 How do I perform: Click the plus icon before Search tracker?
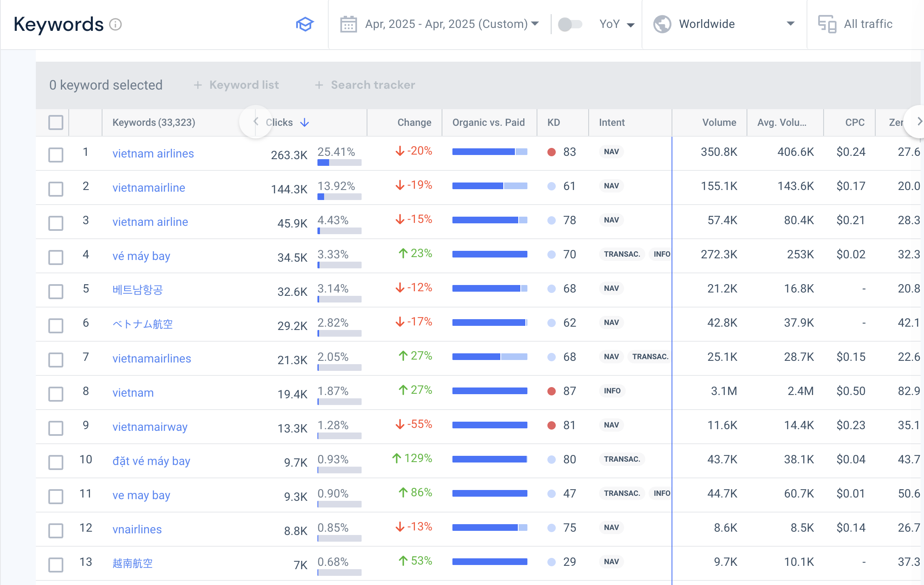(x=319, y=85)
